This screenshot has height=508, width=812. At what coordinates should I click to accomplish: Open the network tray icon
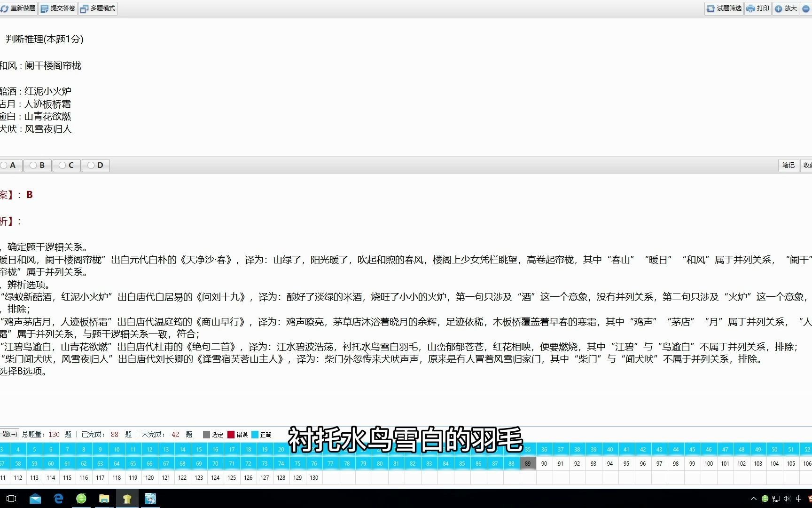point(776,499)
